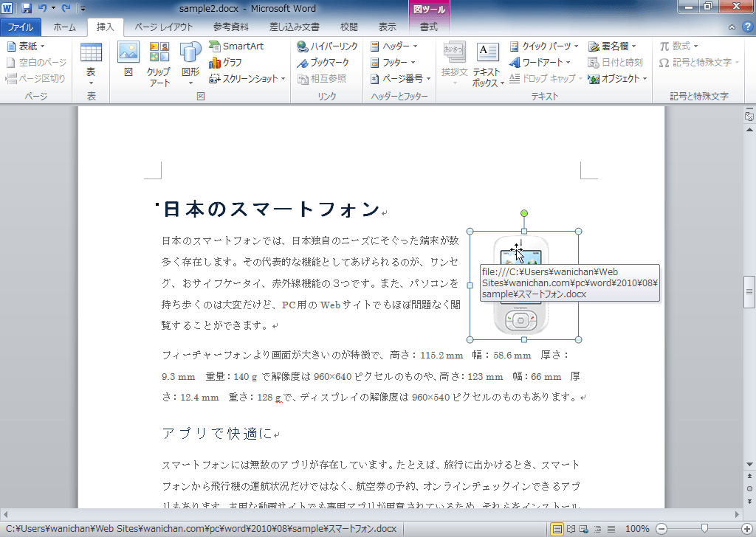Switch to Draft view in status bar
Image resolution: width=756 pixels, height=537 pixels.
tap(611, 530)
